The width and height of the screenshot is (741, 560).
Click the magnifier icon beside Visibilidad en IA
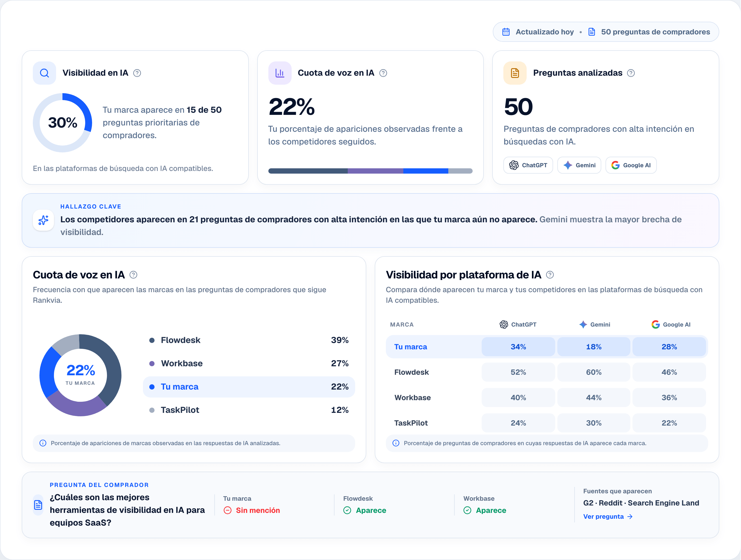pyautogui.click(x=44, y=73)
